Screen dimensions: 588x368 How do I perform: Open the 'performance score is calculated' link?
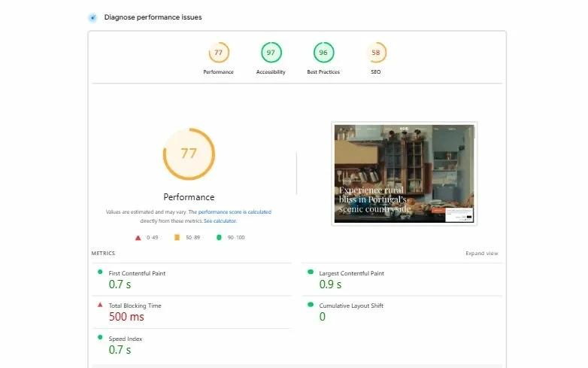pyautogui.click(x=235, y=212)
